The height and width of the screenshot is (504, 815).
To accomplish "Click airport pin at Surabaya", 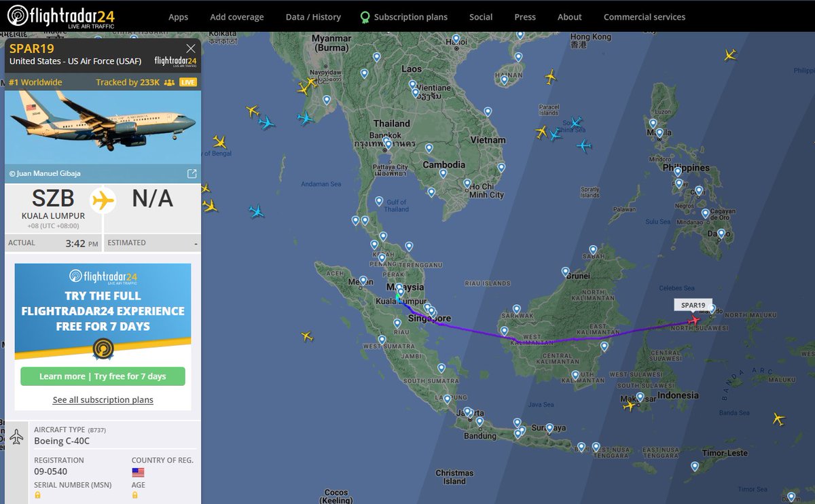I will coord(549,429).
